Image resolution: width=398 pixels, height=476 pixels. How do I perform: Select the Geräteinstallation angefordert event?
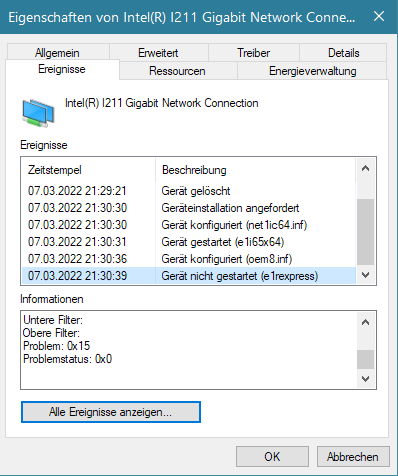coord(189,208)
